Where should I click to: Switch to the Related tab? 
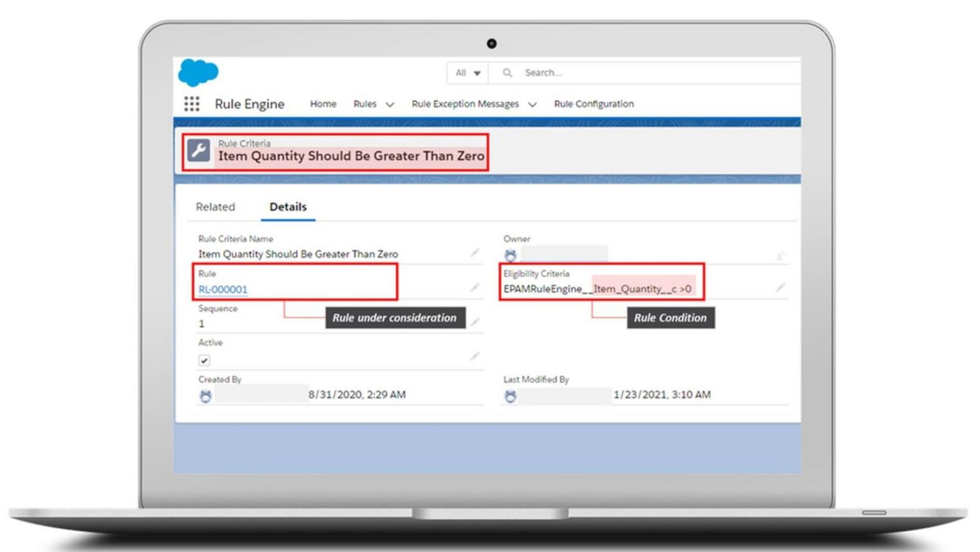pyautogui.click(x=216, y=206)
